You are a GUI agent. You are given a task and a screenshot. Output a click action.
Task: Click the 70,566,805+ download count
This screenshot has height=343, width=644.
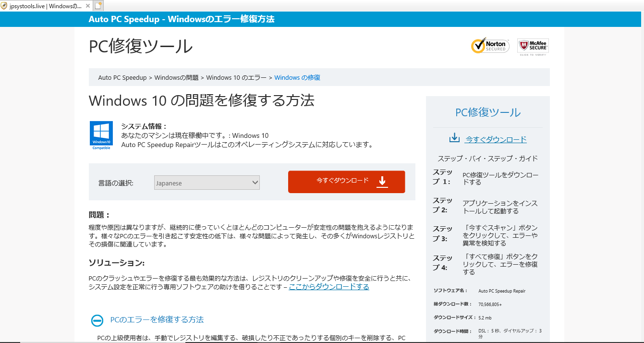click(490, 305)
